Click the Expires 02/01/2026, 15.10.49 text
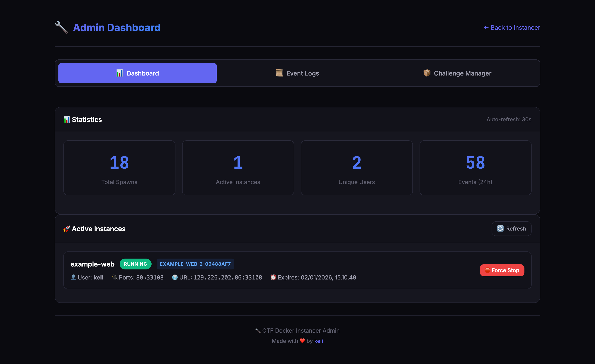Screen dimensions: 595x364 point(317,277)
